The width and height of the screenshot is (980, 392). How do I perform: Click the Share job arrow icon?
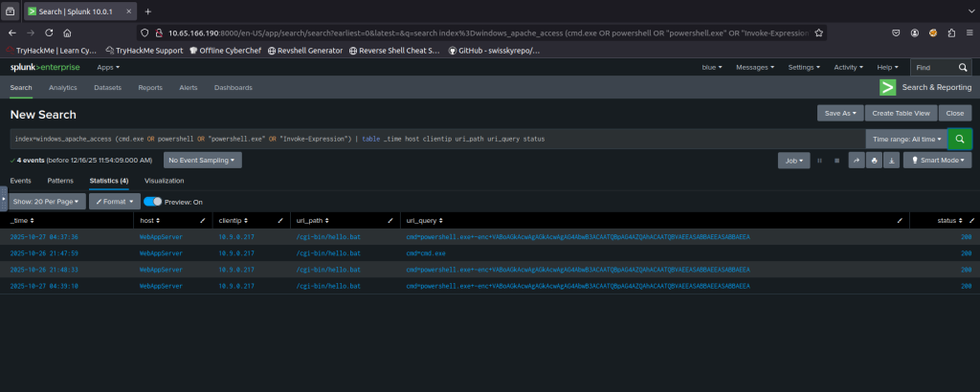point(856,161)
